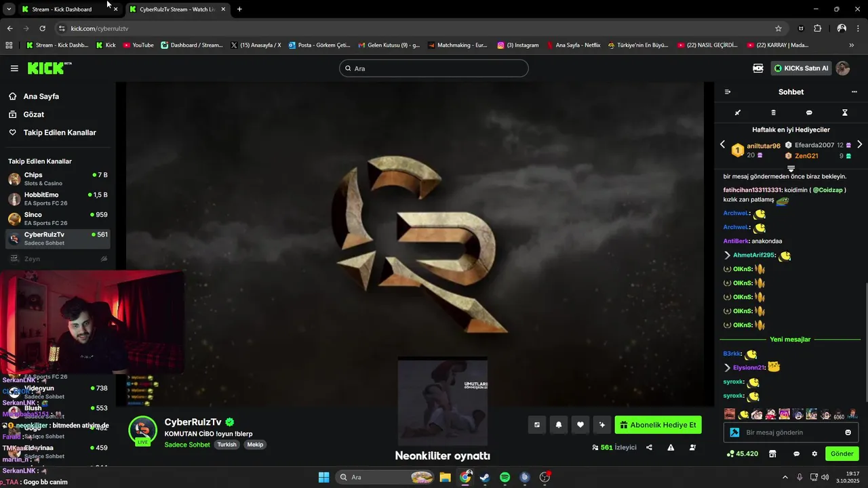Click the blue gavel icon in message box
868x488 pixels.
(x=734, y=432)
